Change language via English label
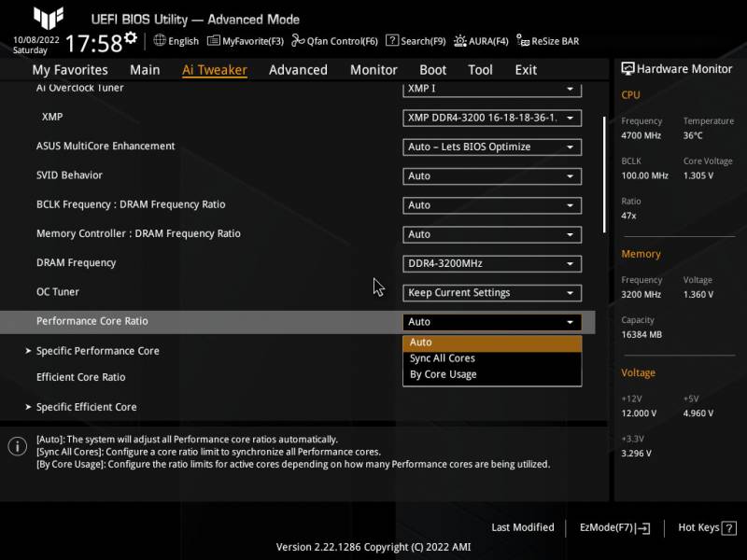The image size is (747, 560). click(183, 41)
